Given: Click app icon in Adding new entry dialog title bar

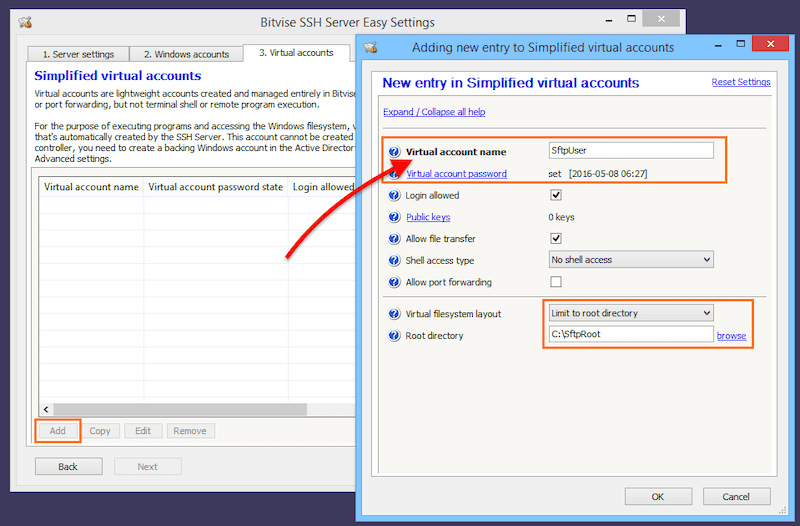Looking at the screenshot, I should (x=370, y=47).
